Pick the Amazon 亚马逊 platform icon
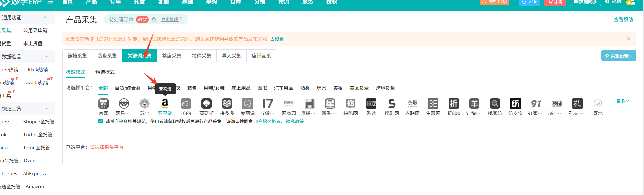644x195 pixels. [165, 103]
